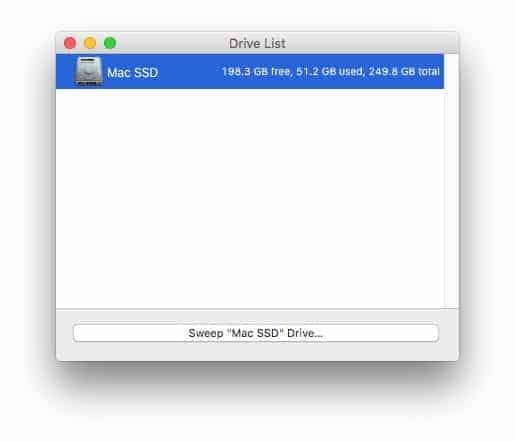Viewport: 515px width, 441px height.
Task: Click the empty white area of the drive list
Action: 250,198
